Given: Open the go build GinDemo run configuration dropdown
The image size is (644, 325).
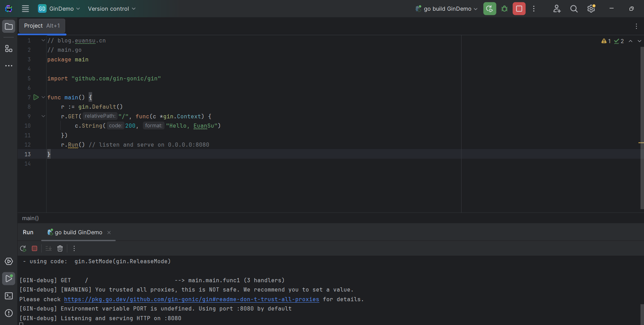Looking at the screenshot, I should [447, 9].
